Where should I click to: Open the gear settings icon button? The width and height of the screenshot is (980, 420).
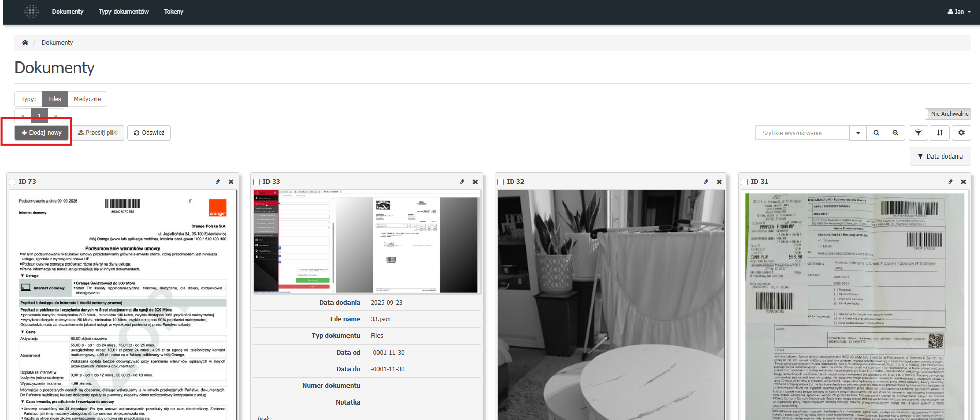[x=961, y=133]
